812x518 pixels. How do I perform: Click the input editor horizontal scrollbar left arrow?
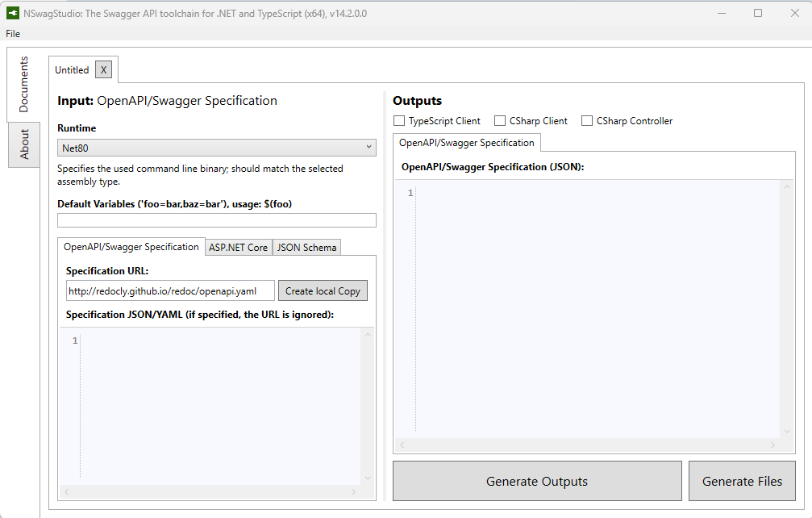coord(66,491)
